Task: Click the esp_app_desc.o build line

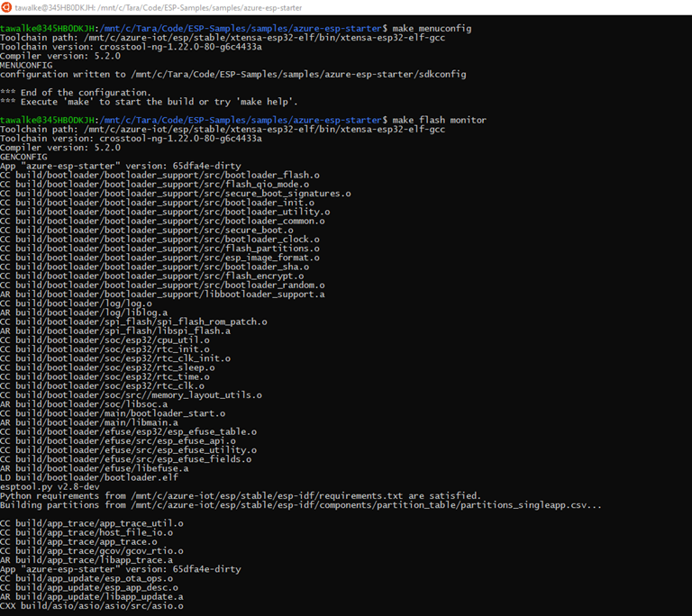Action: point(89,588)
